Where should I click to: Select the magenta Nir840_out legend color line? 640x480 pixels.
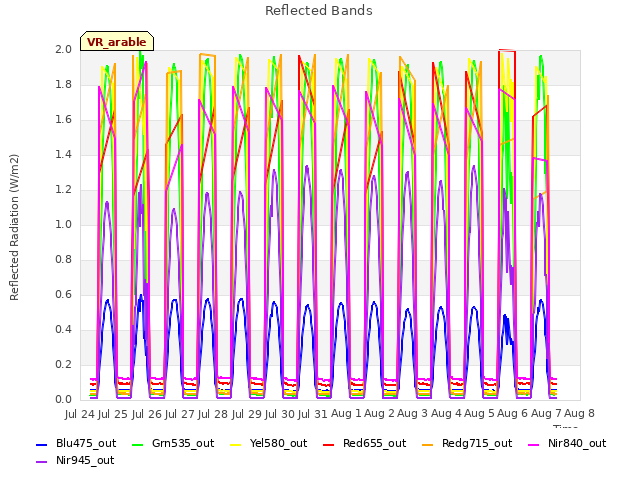[533, 445]
